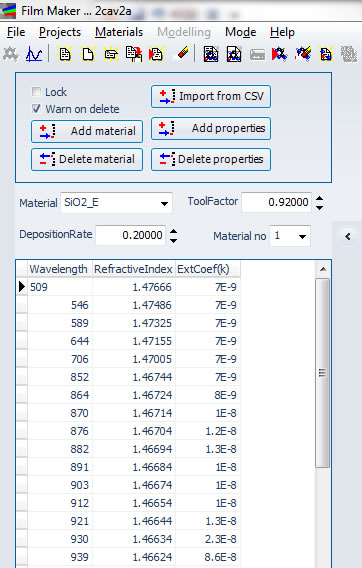
Task: Select the wavelength cell 546
Action: [x=60, y=305]
